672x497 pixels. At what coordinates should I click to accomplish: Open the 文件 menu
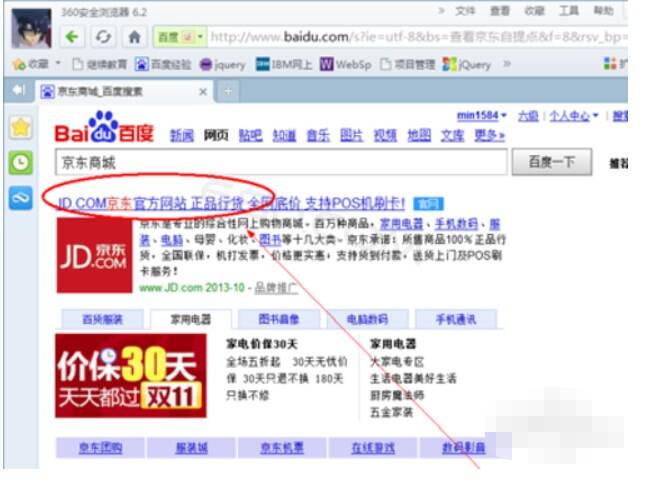[x=465, y=11]
